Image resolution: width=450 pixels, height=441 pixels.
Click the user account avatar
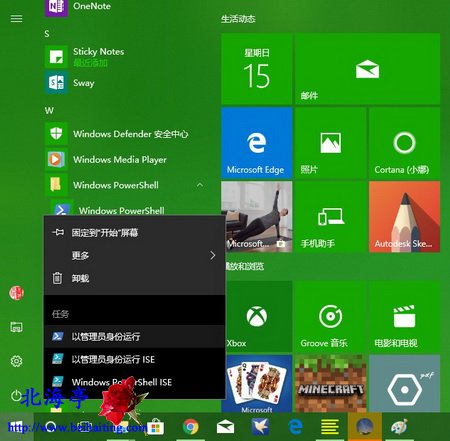tap(16, 293)
